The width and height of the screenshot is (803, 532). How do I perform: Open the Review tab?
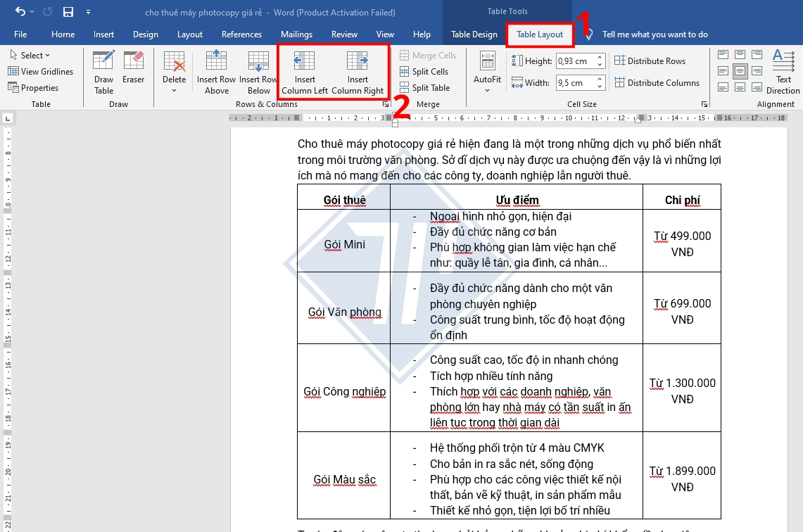click(344, 34)
